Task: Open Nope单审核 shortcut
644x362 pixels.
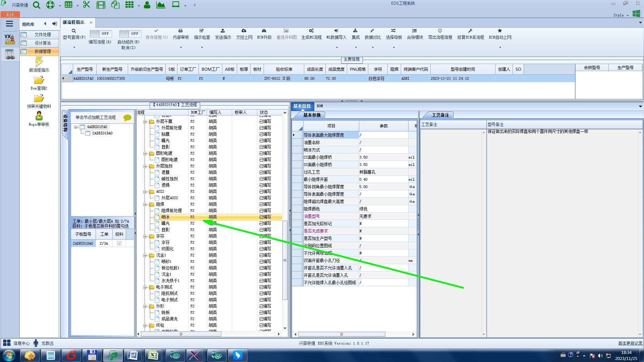Action: pos(39,119)
